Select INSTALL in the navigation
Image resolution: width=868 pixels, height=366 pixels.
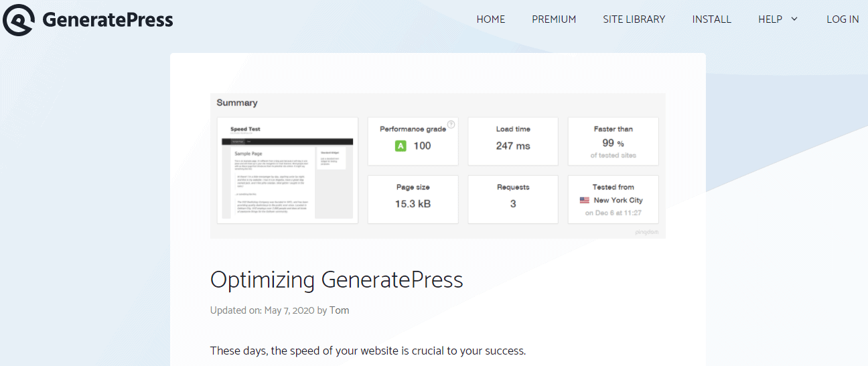[711, 19]
